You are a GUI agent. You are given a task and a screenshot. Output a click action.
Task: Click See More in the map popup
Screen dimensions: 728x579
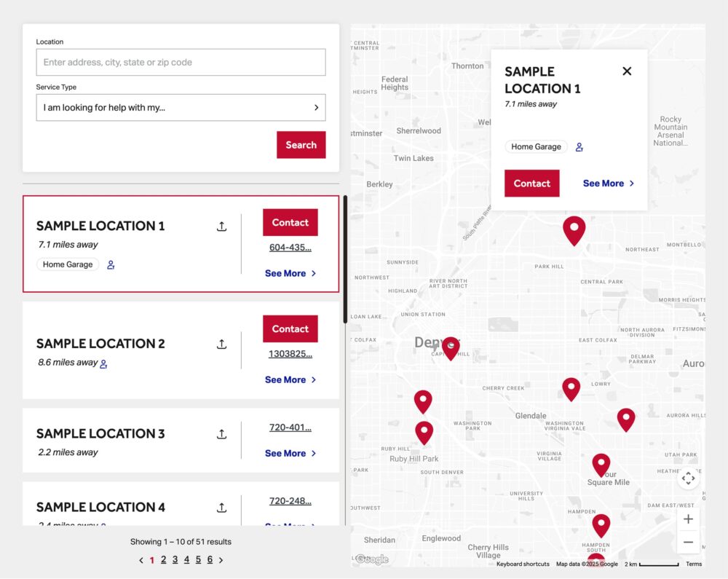(x=609, y=184)
